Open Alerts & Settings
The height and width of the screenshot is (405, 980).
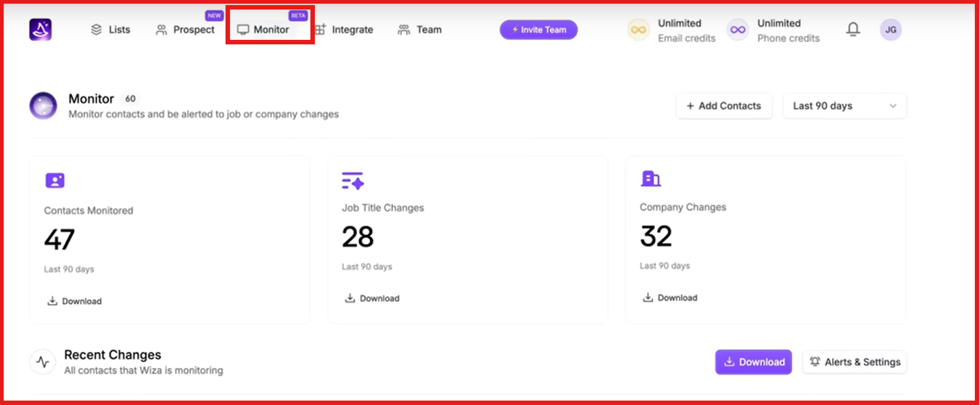pyautogui.click(x=855, y=362)
